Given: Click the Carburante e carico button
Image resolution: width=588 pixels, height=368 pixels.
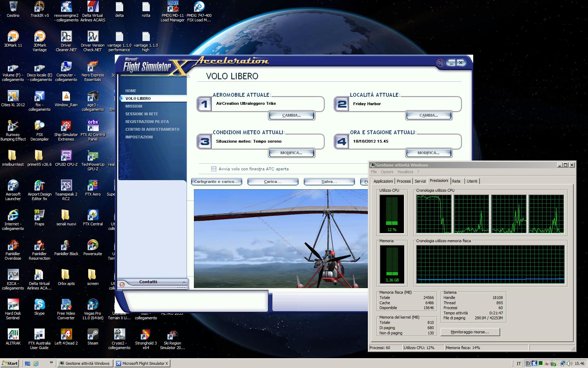Looking at the screenshot, I should pos(217,182).
